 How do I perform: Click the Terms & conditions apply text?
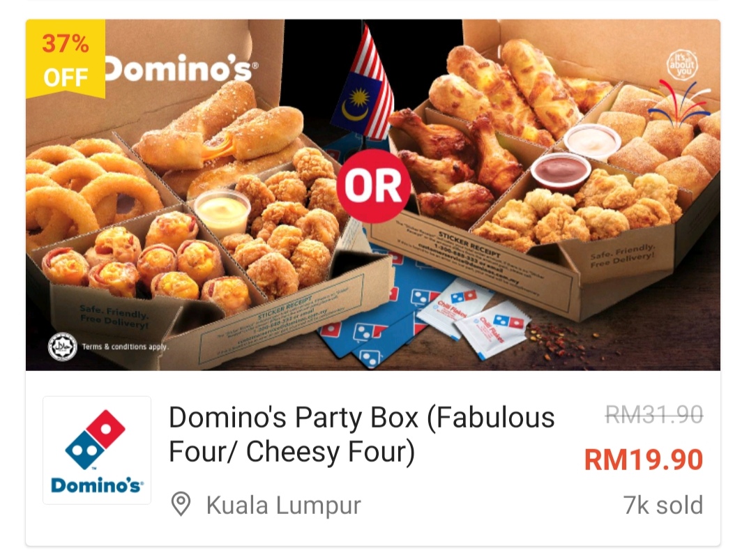pos(125,347)
